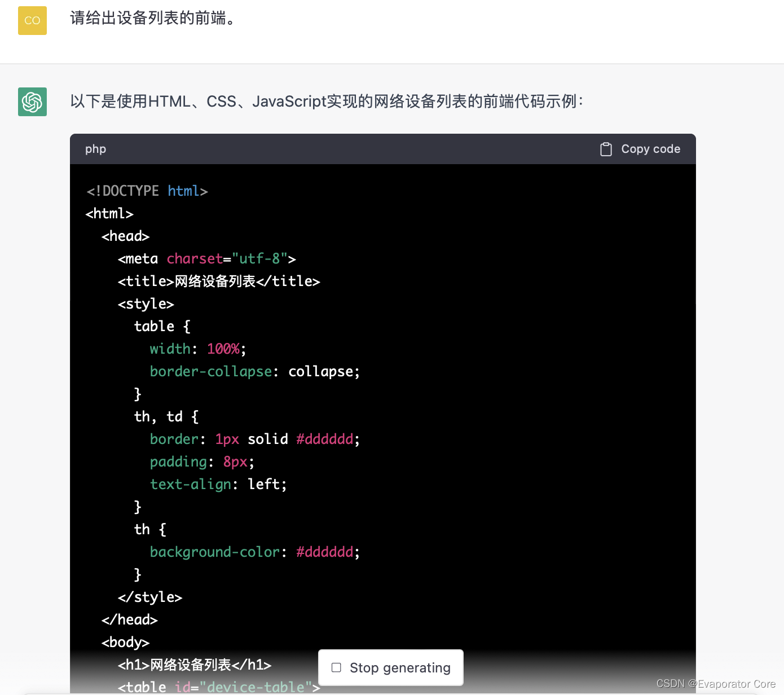The image size is (784, 695).
Task: Click the yellow CO user avatar
Action: pyautogui.click(x=32, y=20)
